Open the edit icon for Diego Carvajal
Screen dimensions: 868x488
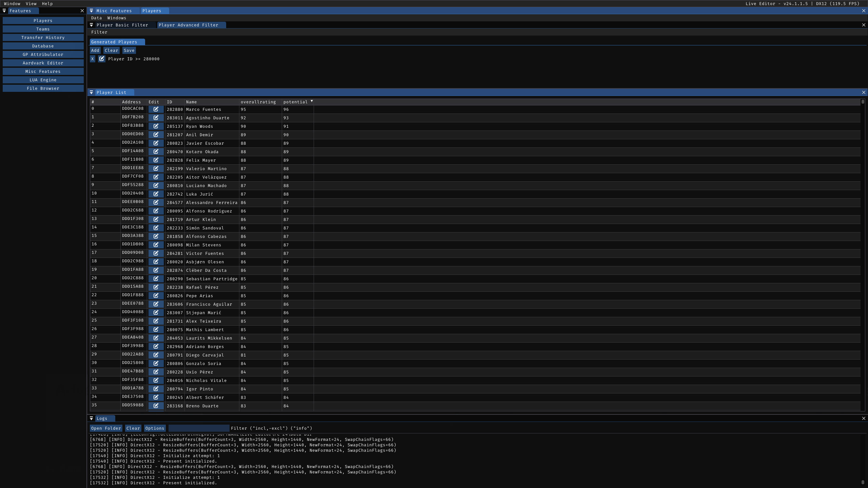click(156, 355)
